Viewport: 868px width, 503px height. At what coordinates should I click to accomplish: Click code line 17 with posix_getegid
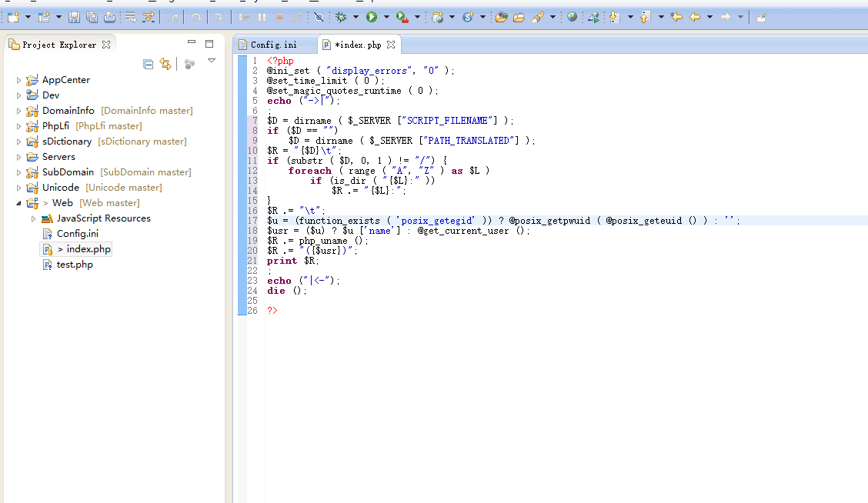503,221
